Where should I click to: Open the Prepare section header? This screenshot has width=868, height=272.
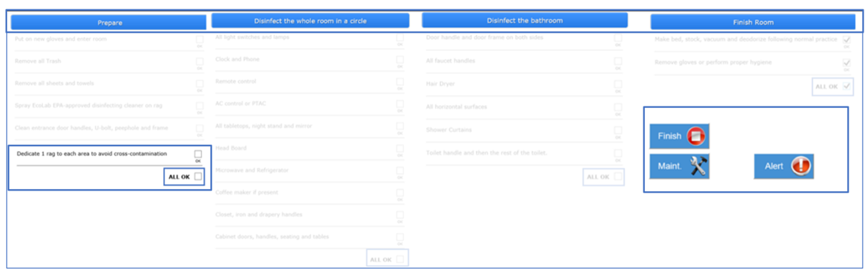[108, 23]
